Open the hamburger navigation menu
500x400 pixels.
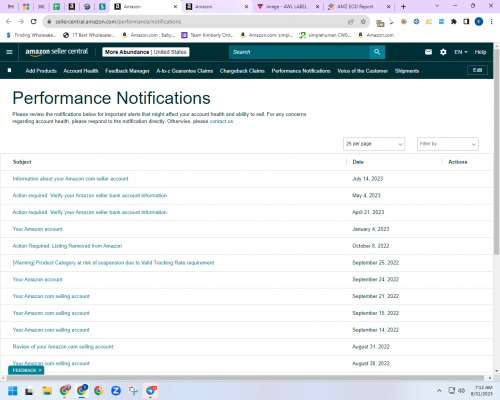9,52
